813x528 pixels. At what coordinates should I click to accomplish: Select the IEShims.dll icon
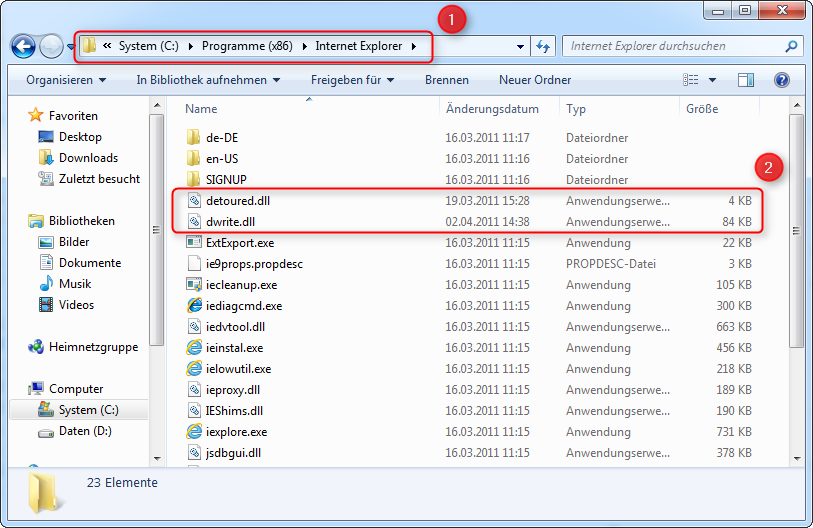tap(194, 411)
